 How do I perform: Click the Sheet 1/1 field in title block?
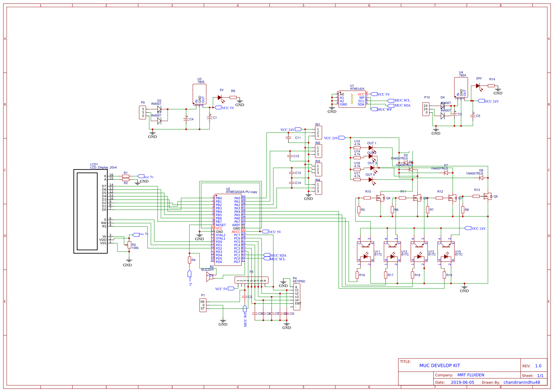point(535,376)
